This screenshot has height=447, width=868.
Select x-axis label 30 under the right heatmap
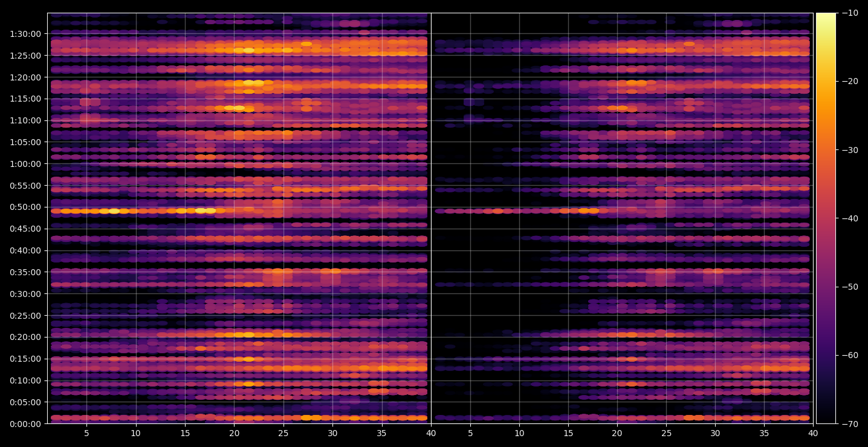(x=715, y=433)
